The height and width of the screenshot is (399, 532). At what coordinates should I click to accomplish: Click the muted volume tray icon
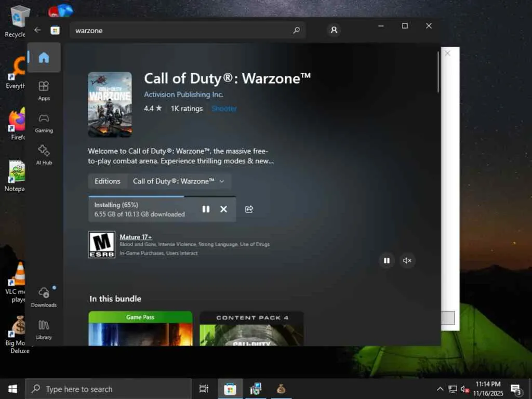tap(465, 389)
